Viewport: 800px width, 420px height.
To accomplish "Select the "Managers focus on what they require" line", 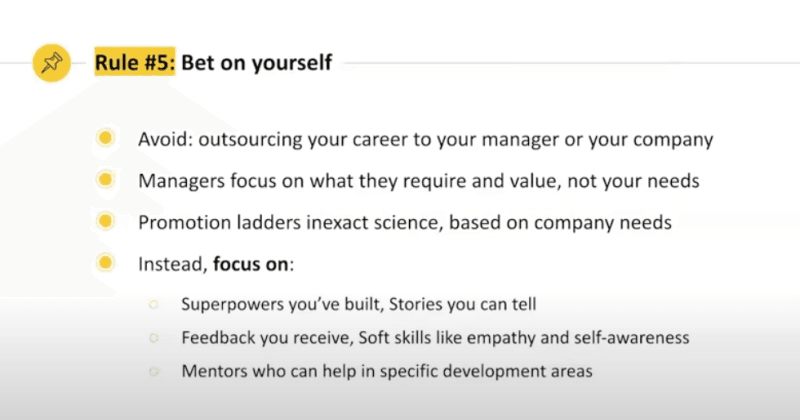I will (x=330, y=181).
